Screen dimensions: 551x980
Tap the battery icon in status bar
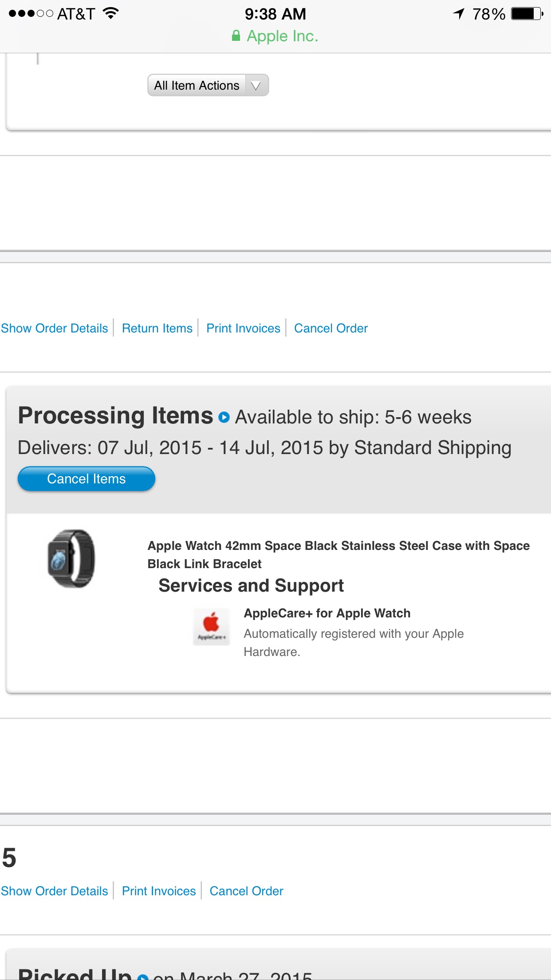pyautogui.click(x=527, y=14)
